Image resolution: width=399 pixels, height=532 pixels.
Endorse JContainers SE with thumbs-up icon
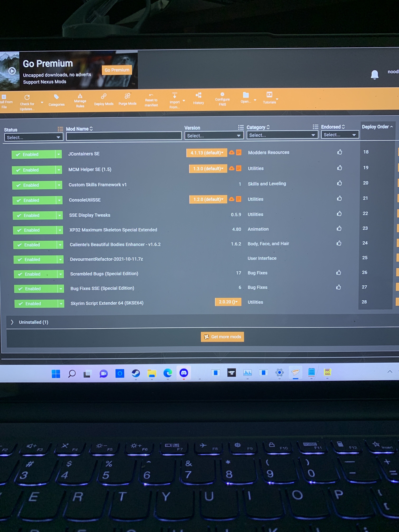coord(340,152)
